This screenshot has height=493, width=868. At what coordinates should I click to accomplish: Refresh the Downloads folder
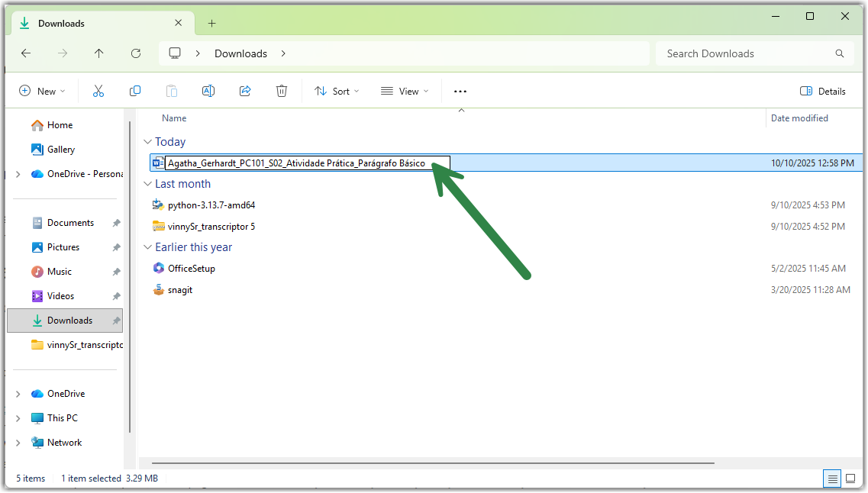point(136,53)
